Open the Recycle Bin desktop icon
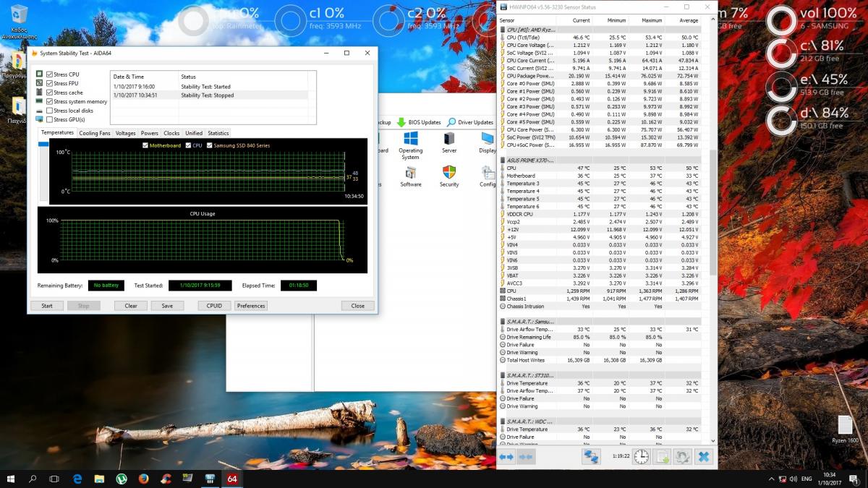Screen dimensions: 868x488 pyautogui.click(x=20, y=22)
